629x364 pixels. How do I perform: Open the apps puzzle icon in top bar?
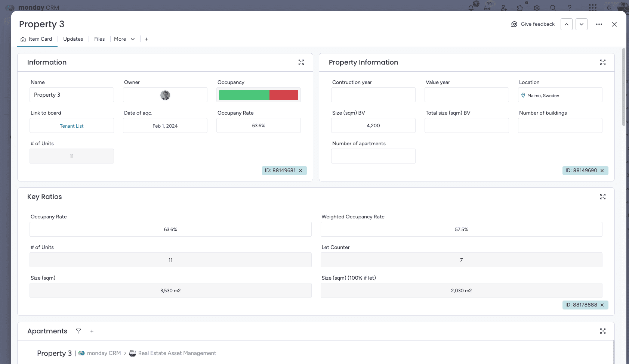tap(520, 7)
